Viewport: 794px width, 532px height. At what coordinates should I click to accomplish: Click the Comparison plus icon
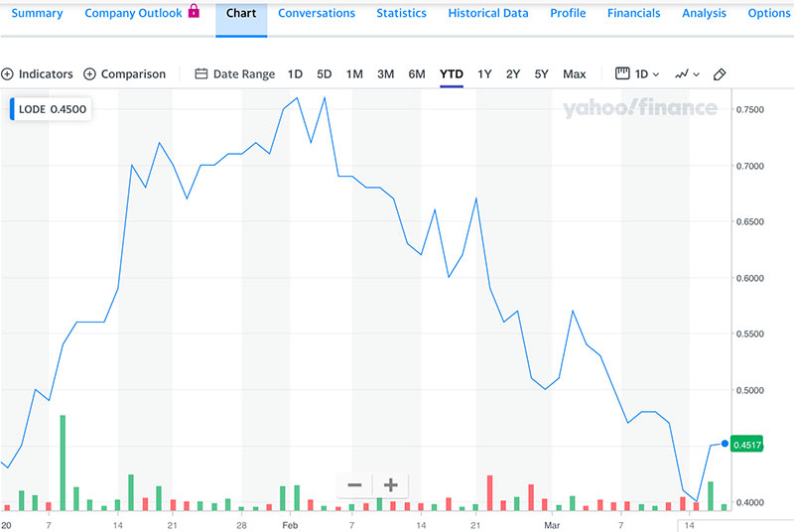pyautogui.click(x=90, y=74)
